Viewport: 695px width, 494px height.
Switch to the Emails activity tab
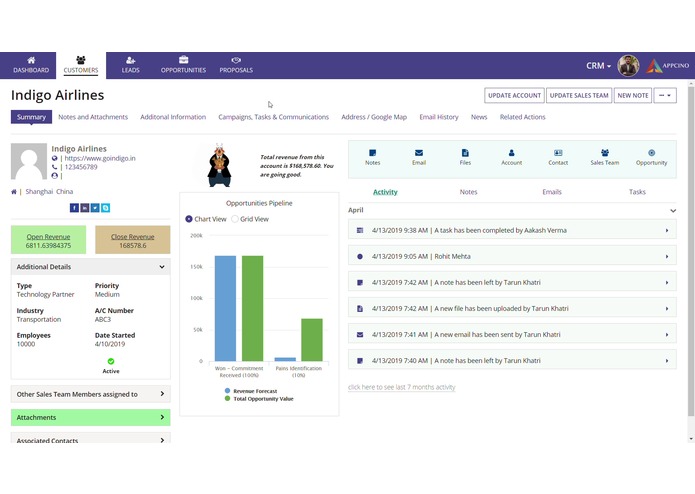(552, 192)
